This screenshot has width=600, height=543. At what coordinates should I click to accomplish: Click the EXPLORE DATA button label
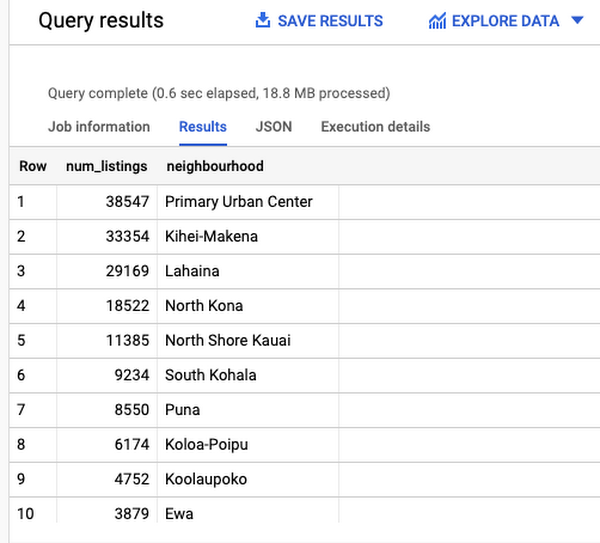click(x=505, y=21)
